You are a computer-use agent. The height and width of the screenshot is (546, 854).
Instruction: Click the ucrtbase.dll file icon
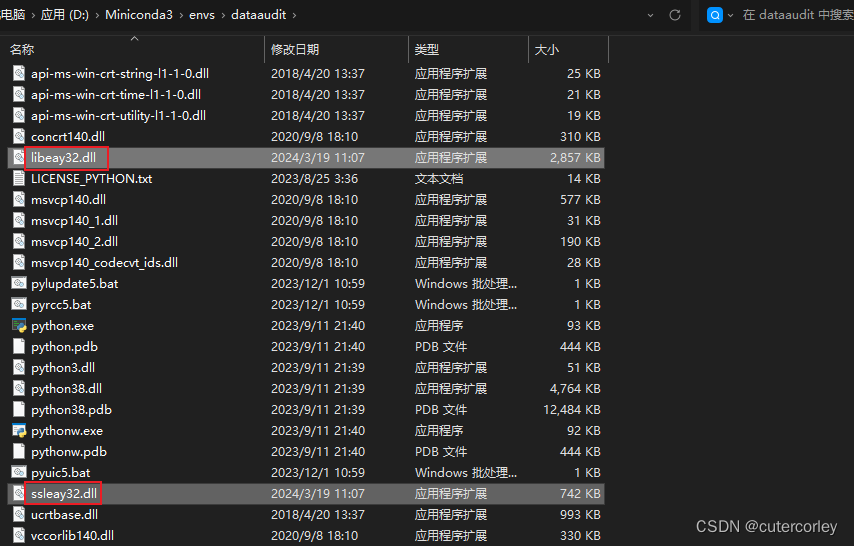(x=19, y=514)
